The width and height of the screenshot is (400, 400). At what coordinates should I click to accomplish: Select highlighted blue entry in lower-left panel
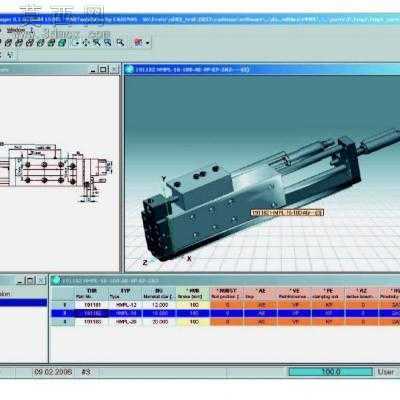[23, 303]
